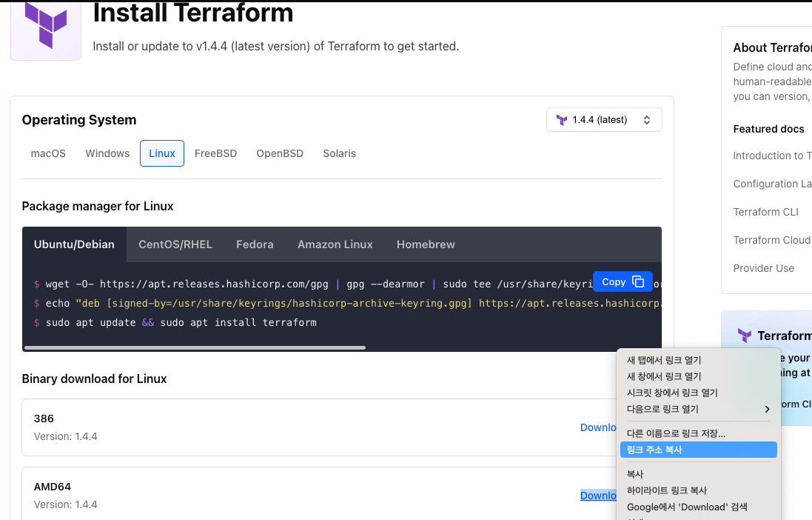The height and width of the screenshot is (520, 812).
Task: Expand the '다음으로 링크 열기' submenu
Action: pyautogui.click(x=699, y=409)
